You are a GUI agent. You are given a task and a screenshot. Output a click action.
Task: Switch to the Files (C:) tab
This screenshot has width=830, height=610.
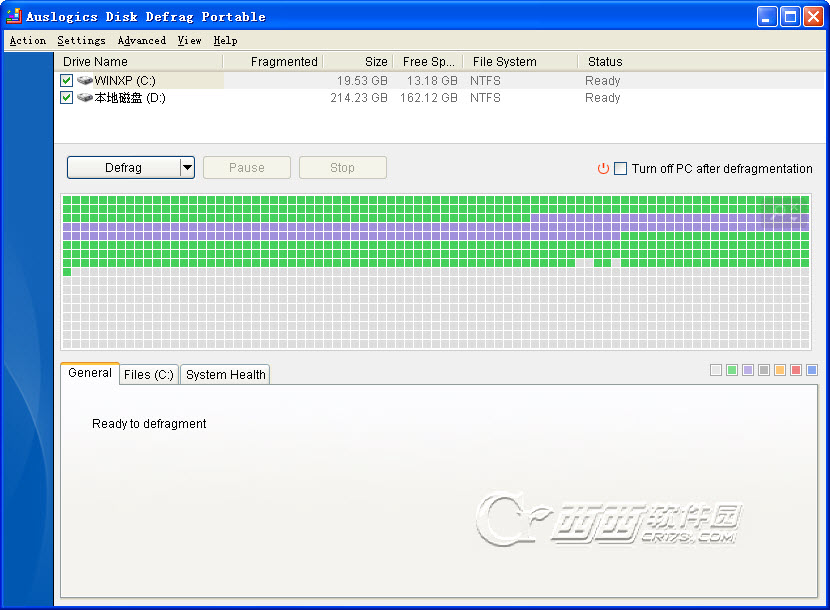pos(149,374)
